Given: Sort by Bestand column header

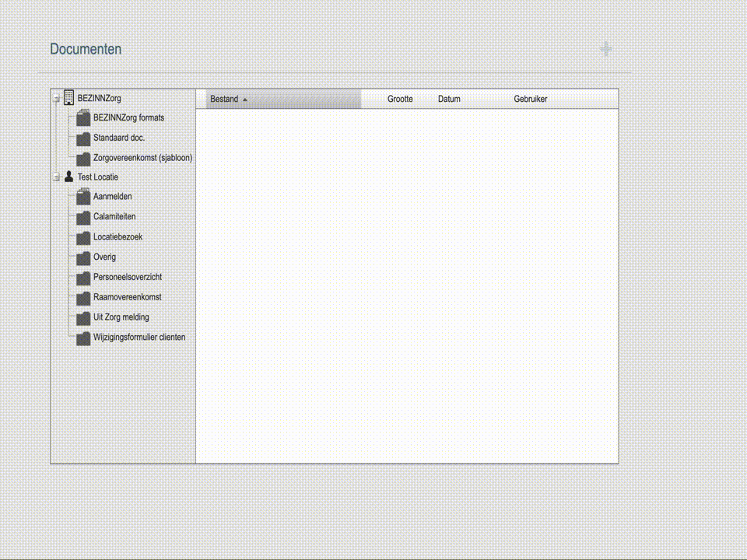Looking at the screenshot, I should point(225,100).
